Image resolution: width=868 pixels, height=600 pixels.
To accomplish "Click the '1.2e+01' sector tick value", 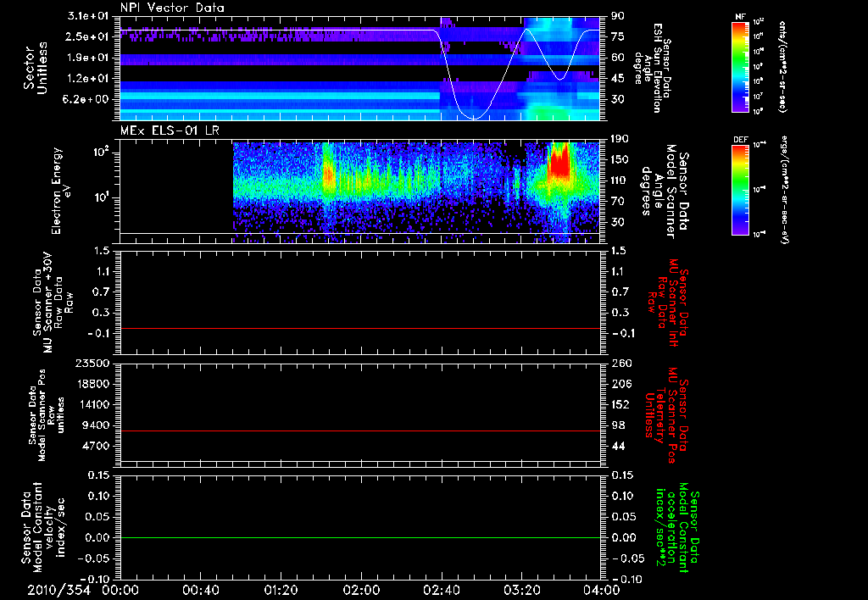I will click(x=88, y=79).
